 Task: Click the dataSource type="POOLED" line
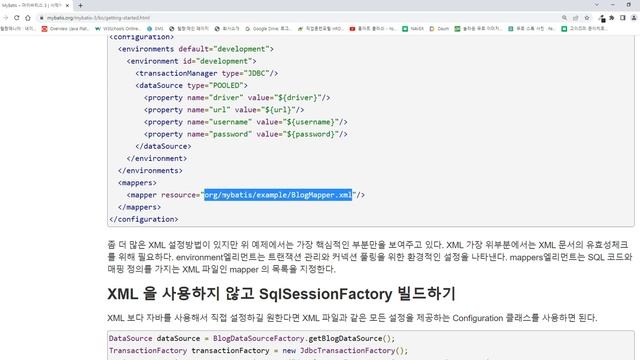click(x=191, y=86)
